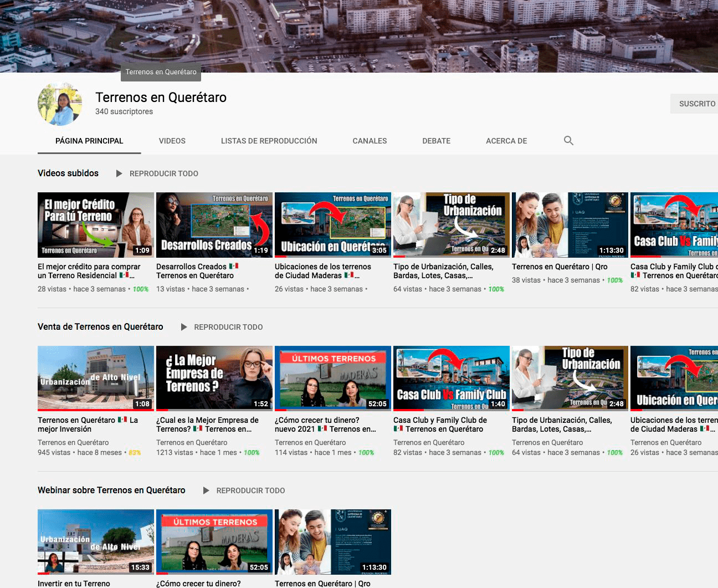The image size is (718, 588).
Task: Open 'Ubicaciones de los terrenos' title with 26 vistas
Action: [x=323, y=271]
